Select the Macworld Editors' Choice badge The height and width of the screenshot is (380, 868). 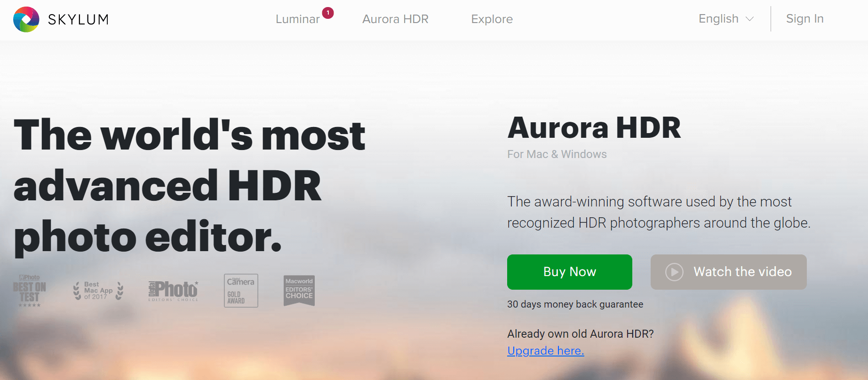click(x=299, y=290)
